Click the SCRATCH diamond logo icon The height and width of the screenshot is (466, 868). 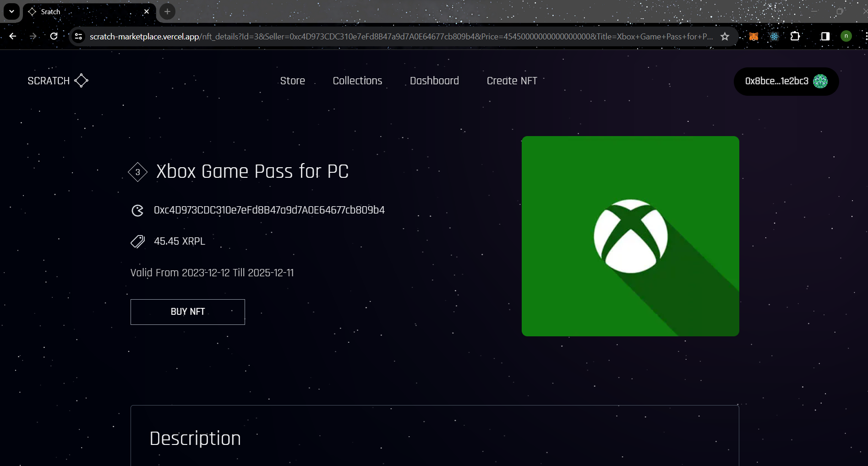tap(81, 81)
